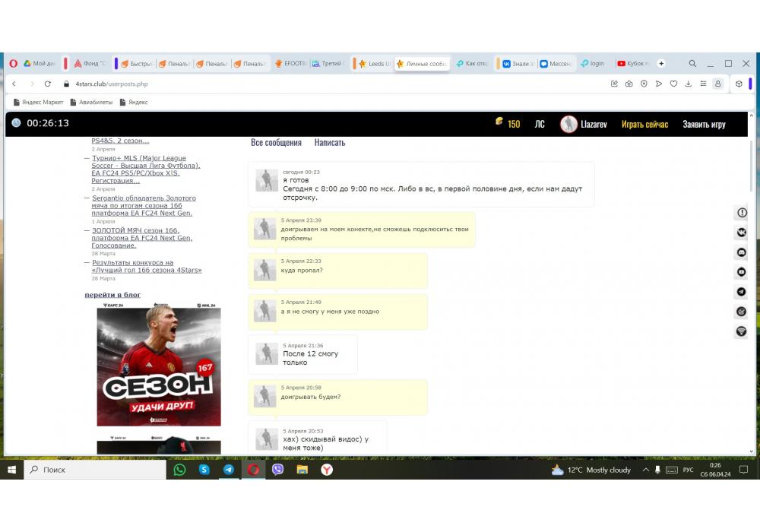The height and width of the screenshot is (532, 760).
Task: Click the Написать link
Action: point(329,143)
